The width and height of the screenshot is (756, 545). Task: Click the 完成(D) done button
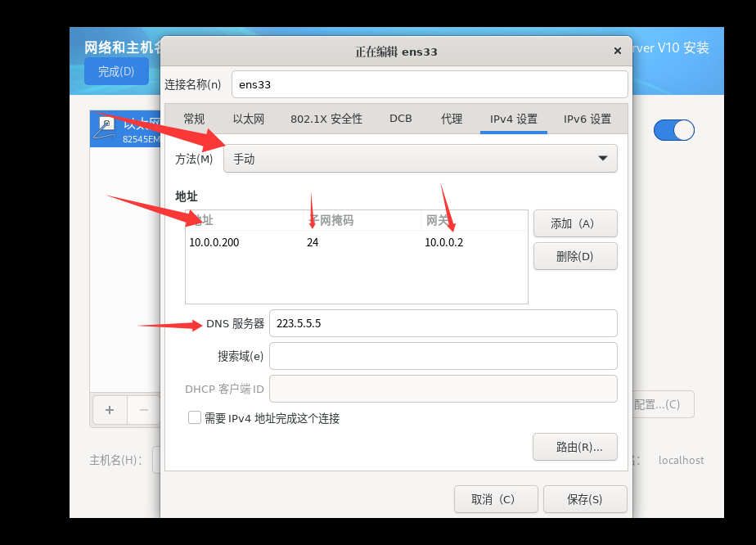[116, 71]
